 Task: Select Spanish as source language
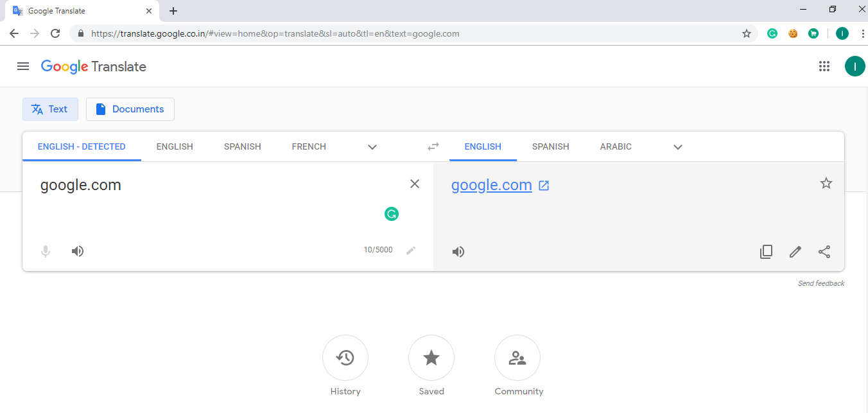click(243, 146)
